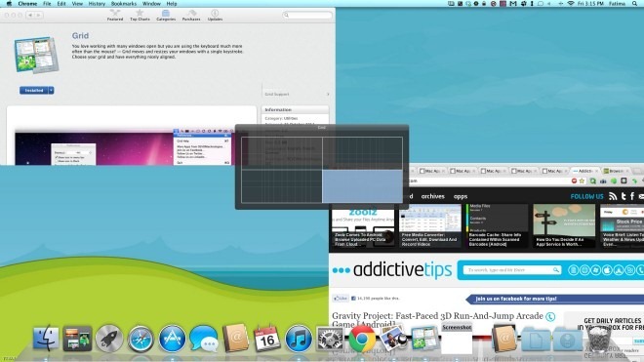
Task: Open Spotlight magnifier in menu bar
Action: [x=634, y=4]
